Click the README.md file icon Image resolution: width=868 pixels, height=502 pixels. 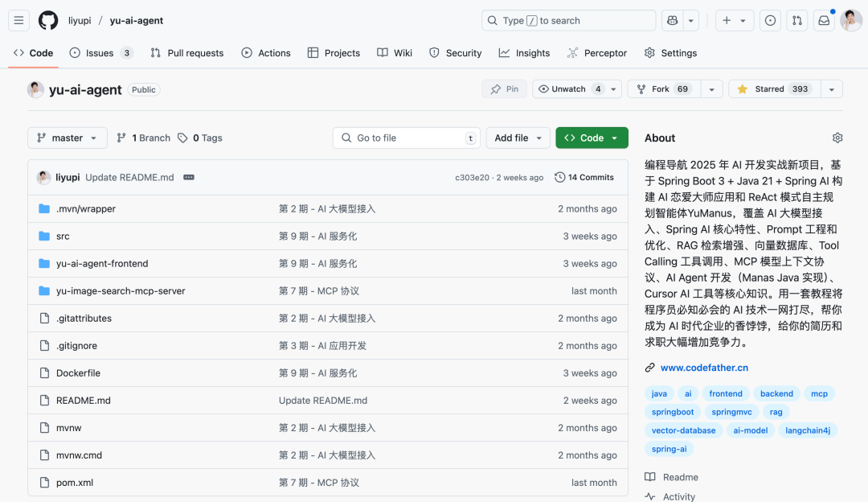click(44, 401)
